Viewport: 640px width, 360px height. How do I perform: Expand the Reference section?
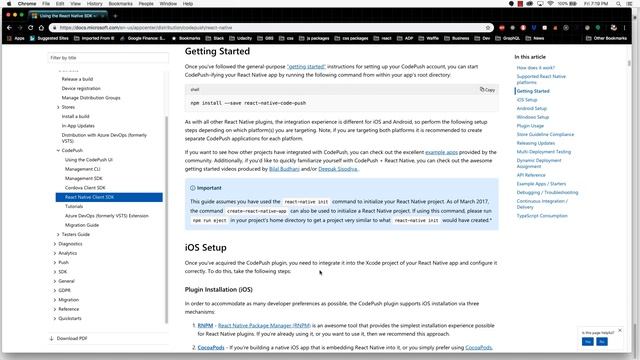(55, 309)
